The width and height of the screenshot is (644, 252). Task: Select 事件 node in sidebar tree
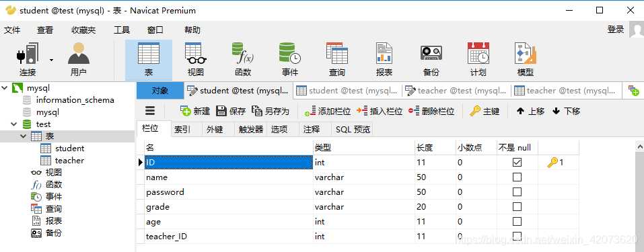tap(54, 197)
